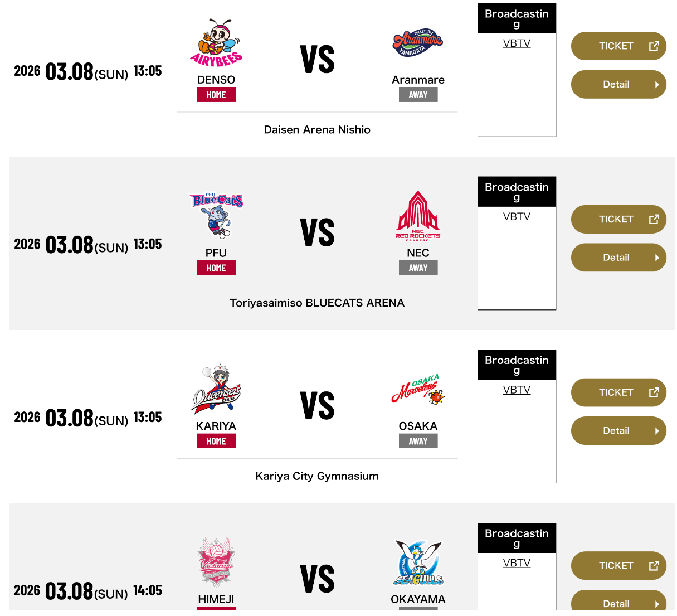
Task: Open Detail for DENSO vs Aranmare match
Action: 618,85
